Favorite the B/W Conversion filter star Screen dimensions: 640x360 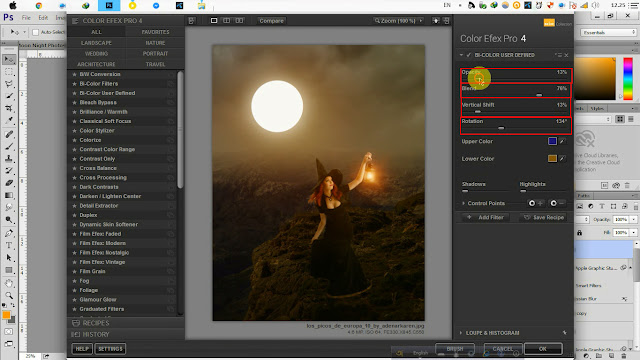point(74,74)
